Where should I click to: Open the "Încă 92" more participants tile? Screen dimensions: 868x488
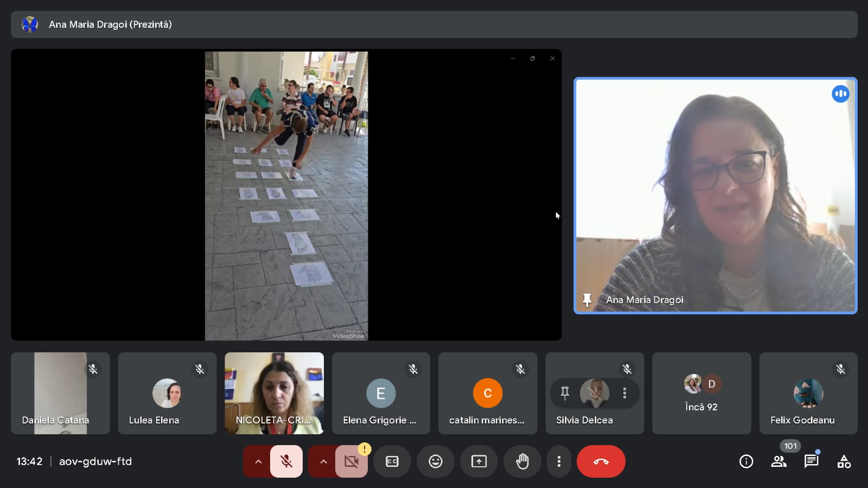pos(701,394)
